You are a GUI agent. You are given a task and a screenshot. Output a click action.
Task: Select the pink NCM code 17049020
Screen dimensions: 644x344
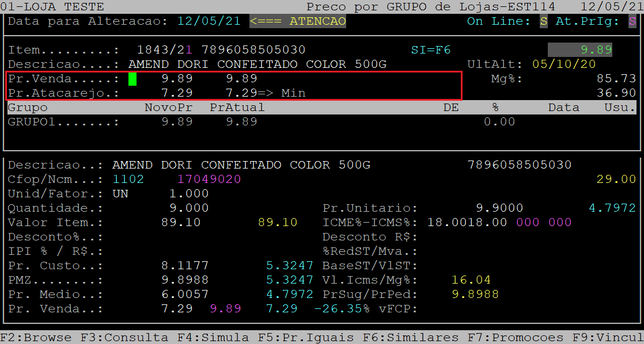click(x=209, y=179)
